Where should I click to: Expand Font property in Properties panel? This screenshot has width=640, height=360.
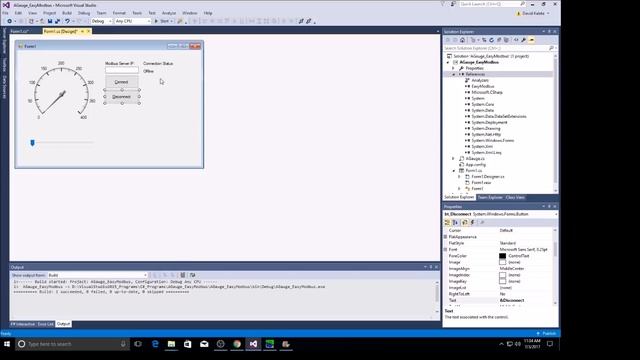(x=445, y=249)
